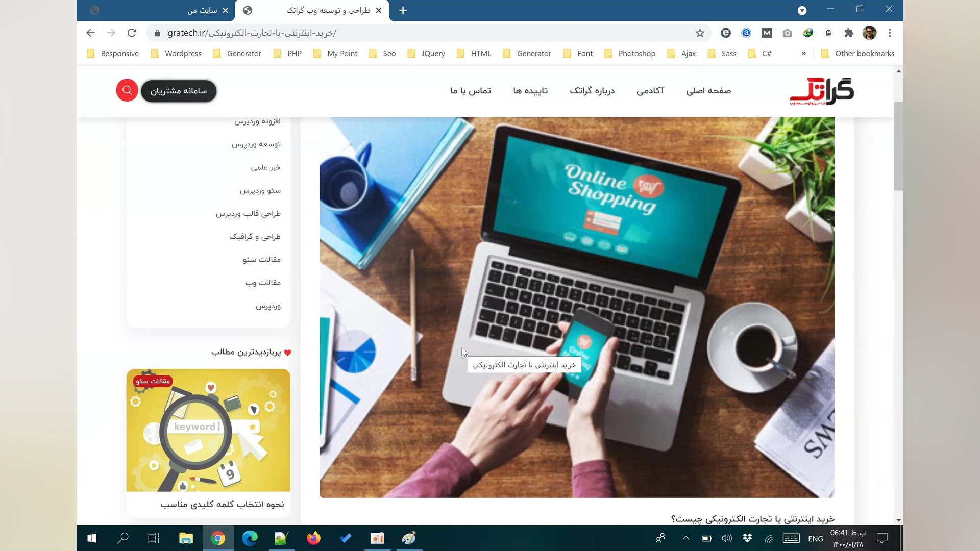Image resolution: width=980 pixels, height=551 pixels.
Task: Open the tab search dropdown arrow
Action: click(x=802, y=10)
